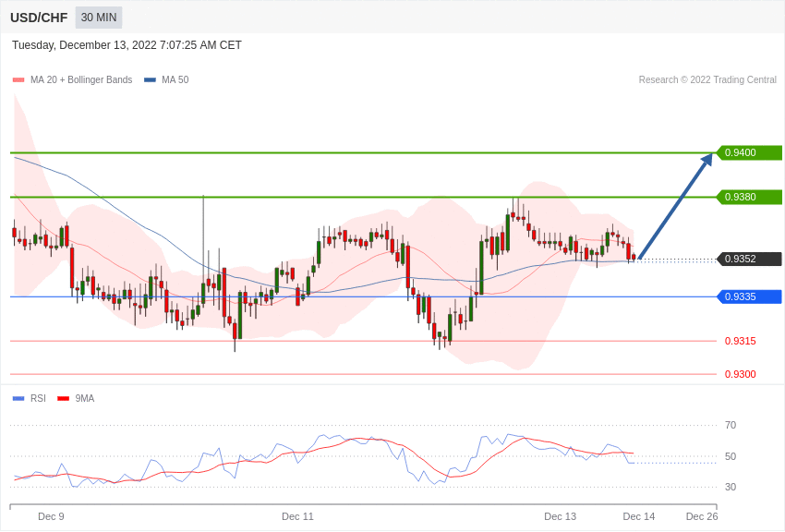Select the 0.9400 green target price tag
Viewport: 785px width, 532px height.
749,152
